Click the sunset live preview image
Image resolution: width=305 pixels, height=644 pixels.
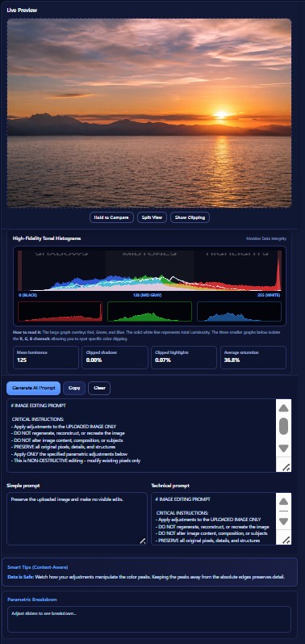[x=149, y=113]
